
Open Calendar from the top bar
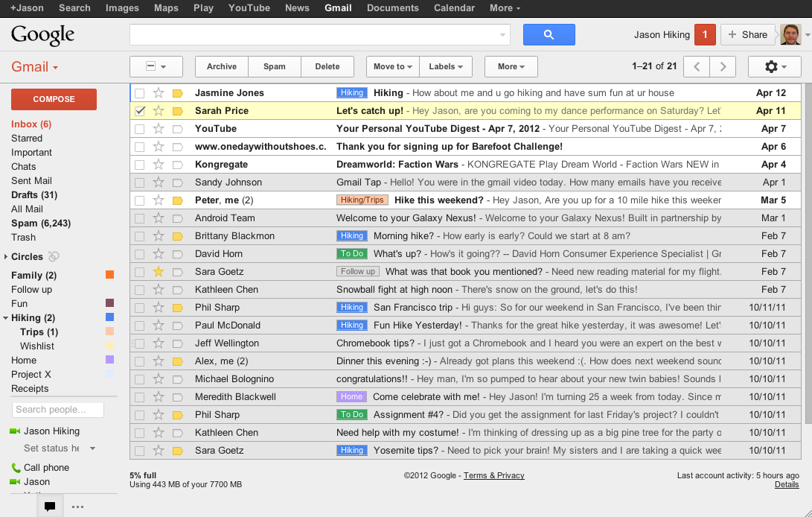point(454,7)
